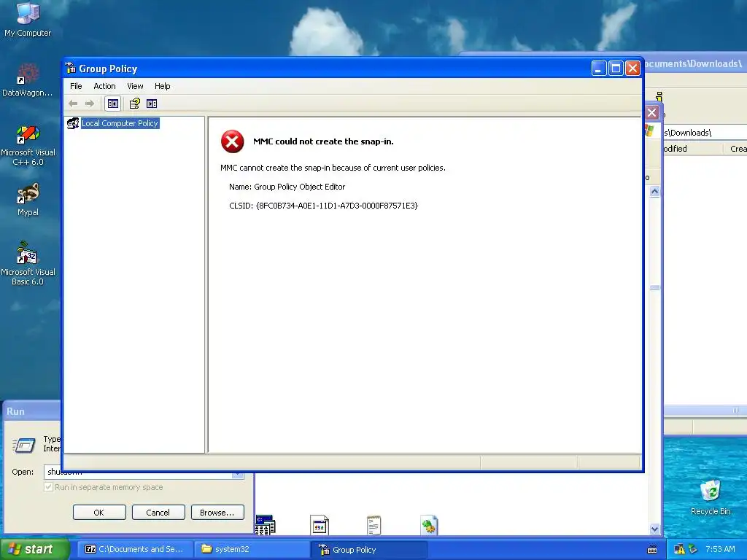Open DataWagon desktop shortcut
Screen dimensions: 747x560
[28, 80]
